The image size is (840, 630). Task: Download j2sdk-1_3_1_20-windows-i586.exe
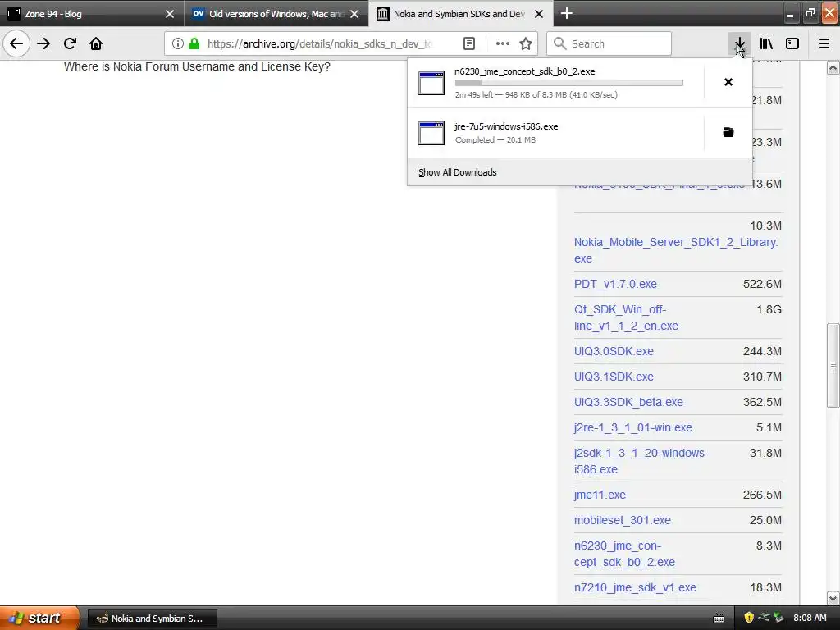click(641, 461)
